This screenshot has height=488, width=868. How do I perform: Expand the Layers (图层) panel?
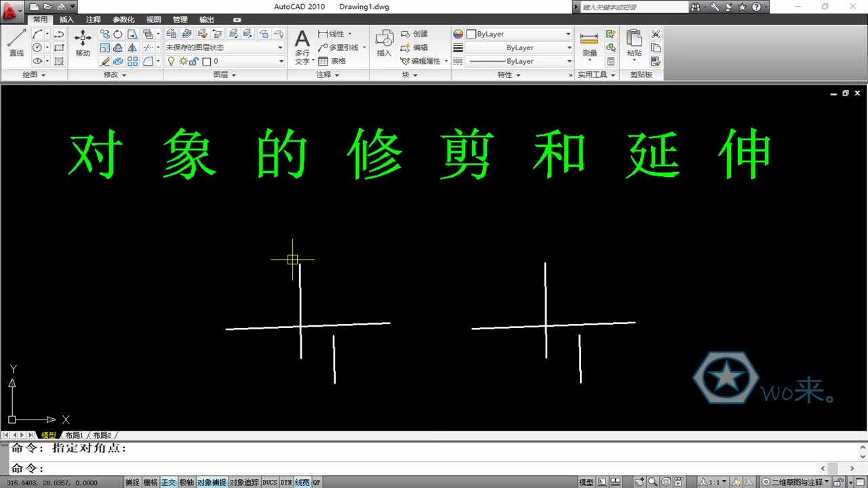point(224,75)
